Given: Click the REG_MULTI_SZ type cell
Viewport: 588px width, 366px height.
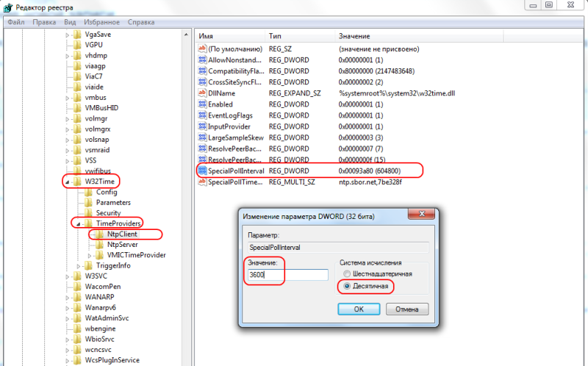Looking at the screenshot, I should pyautogui.click(x=292, y=182).
